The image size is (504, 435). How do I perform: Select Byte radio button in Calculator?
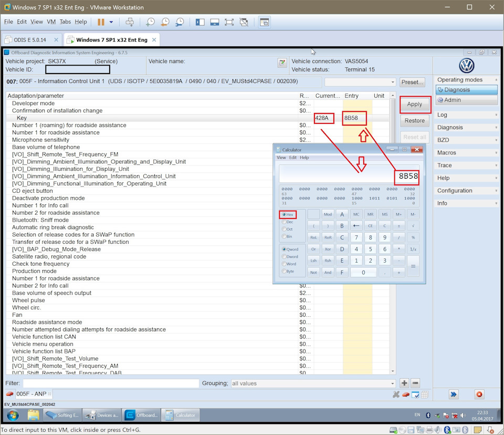[x=284, y=271]
